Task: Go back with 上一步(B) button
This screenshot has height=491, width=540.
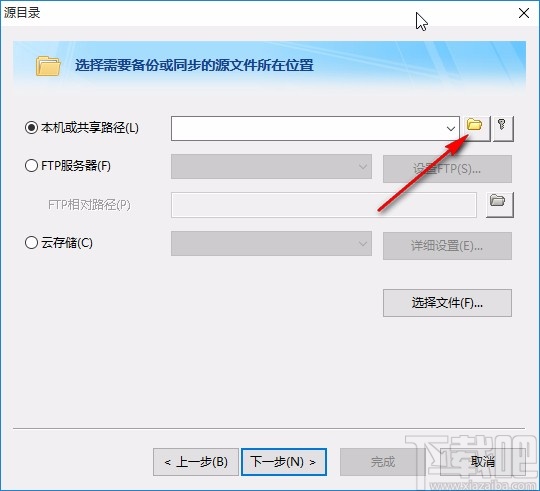Action: [196, 462]
